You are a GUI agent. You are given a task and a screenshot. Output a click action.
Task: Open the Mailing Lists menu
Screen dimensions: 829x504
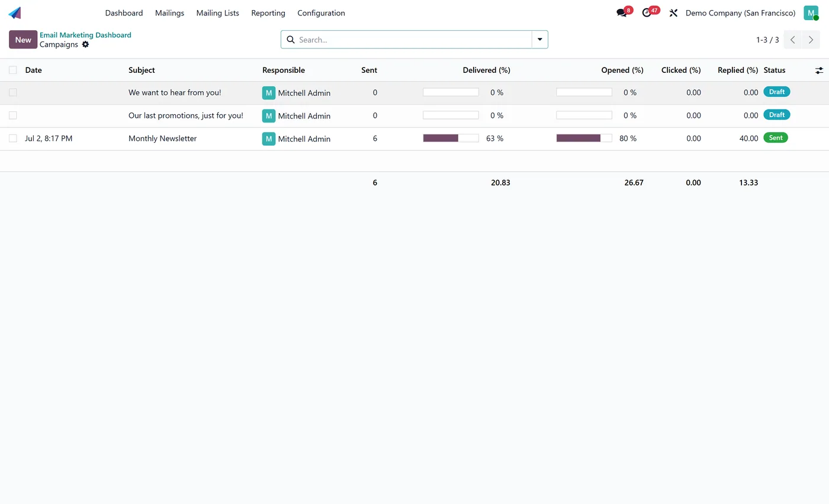point(218,12)
